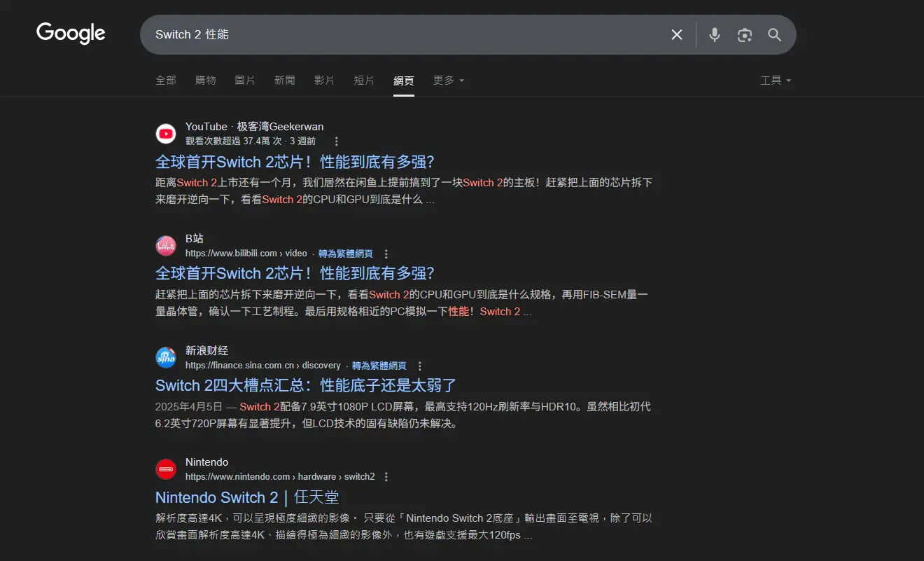The height and width of the screenshot is (561, 924).
Task: Click into the search input field
Action: pyautogui.click(x=406, y=35)
